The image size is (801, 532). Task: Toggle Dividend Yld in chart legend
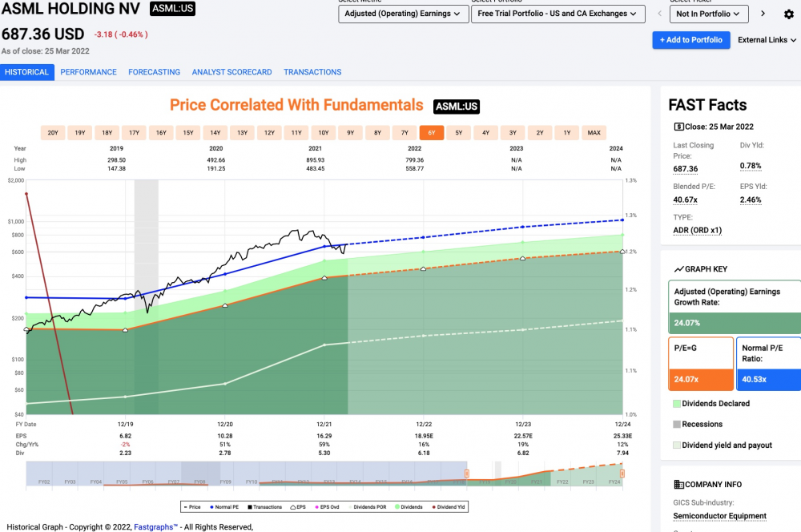pos(449,507)
